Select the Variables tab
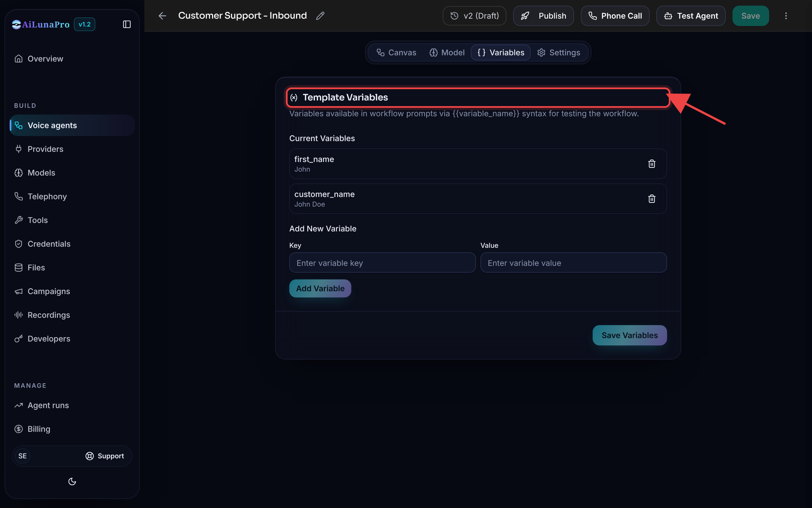Image resolution: width=812 pixels, height=508 pixels. pyautogui.click(x=501, y=52)
